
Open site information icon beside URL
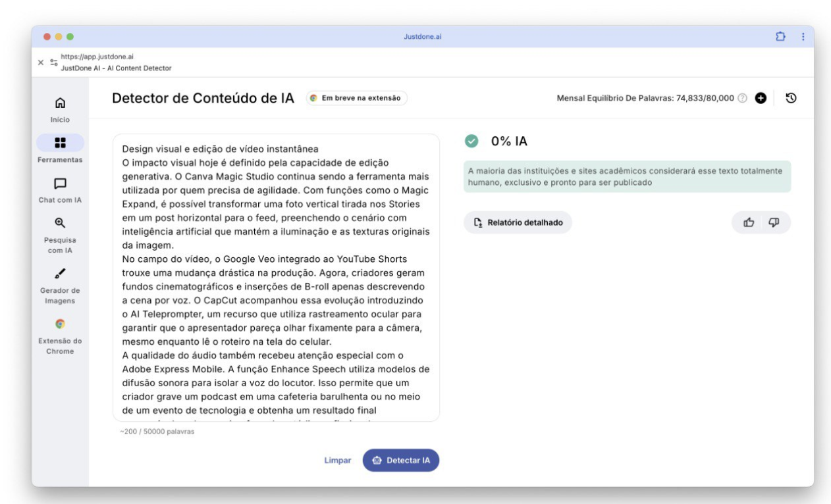pos(53,63)
